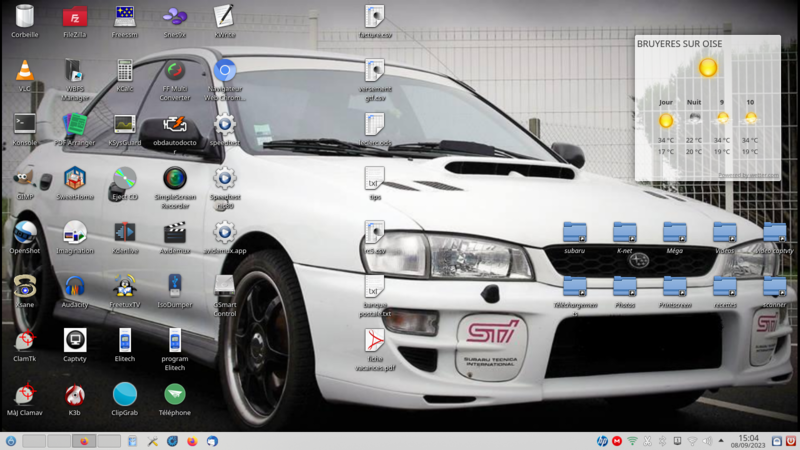Open Bluetooth tray icon
This screenshot has width=800, height=450.
[x=662, y=441]
